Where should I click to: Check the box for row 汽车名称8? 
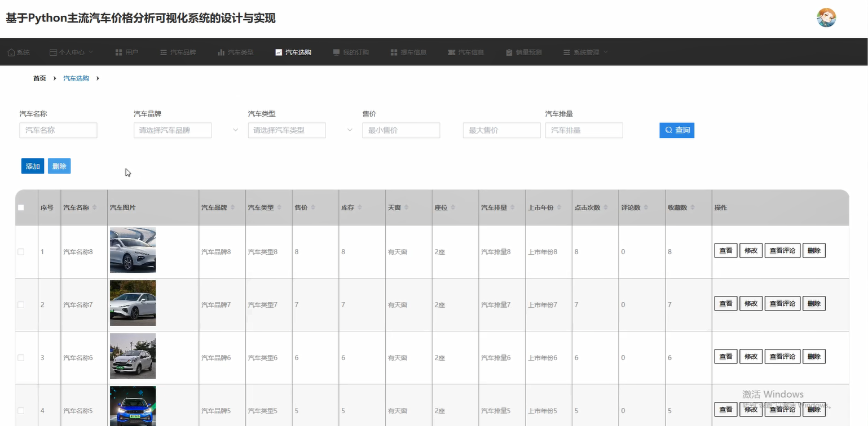(x=21, y=252)
